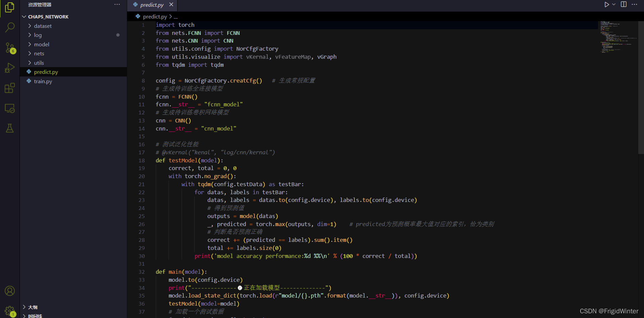Open Explorer panel More Actions ellipsis
This screenshot has height=318, width=644.
117,4
